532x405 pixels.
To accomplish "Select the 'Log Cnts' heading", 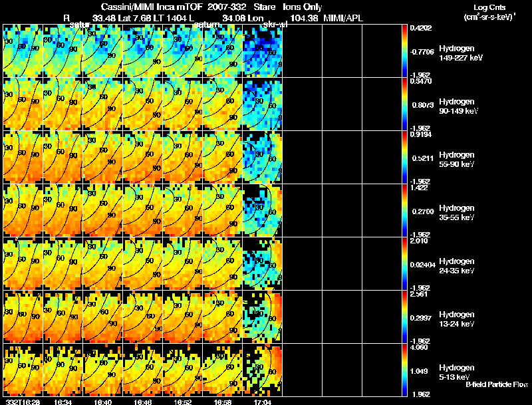I will pyautogui.click(x=489, y=7).
